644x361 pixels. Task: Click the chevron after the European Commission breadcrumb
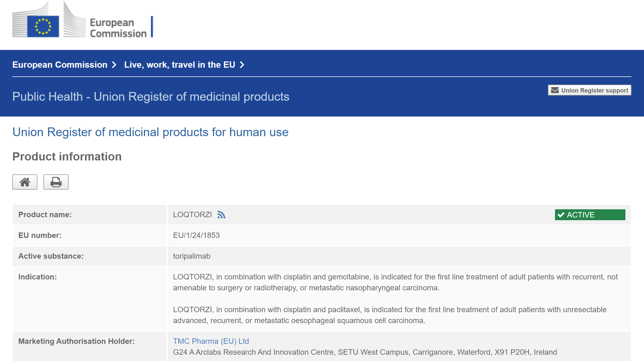114,65
